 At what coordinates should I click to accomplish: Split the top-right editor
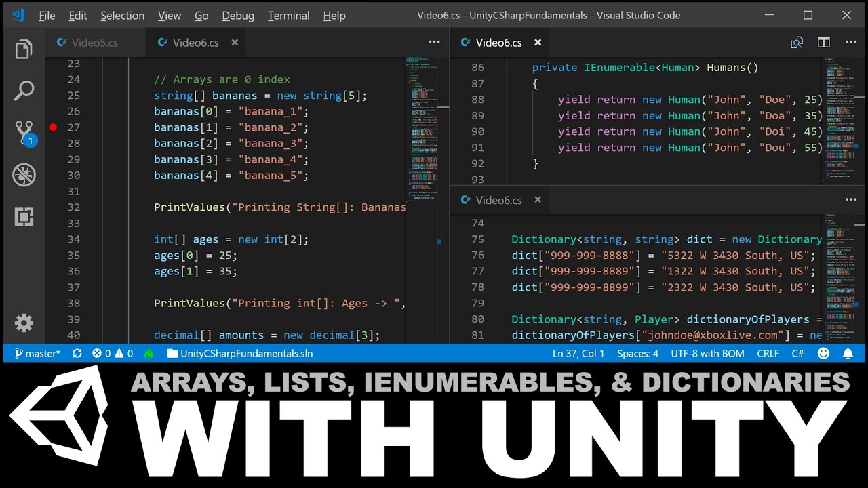824,43
